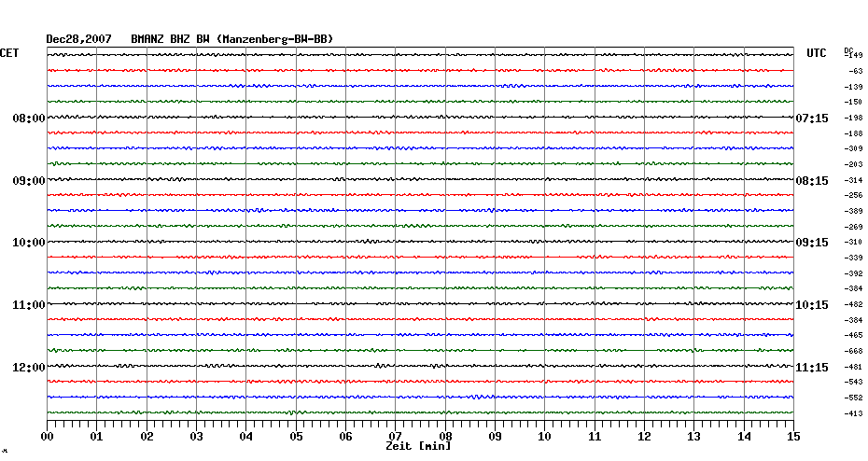
Task: Click minute tick label 00 on axis
Action: [47, 436]
